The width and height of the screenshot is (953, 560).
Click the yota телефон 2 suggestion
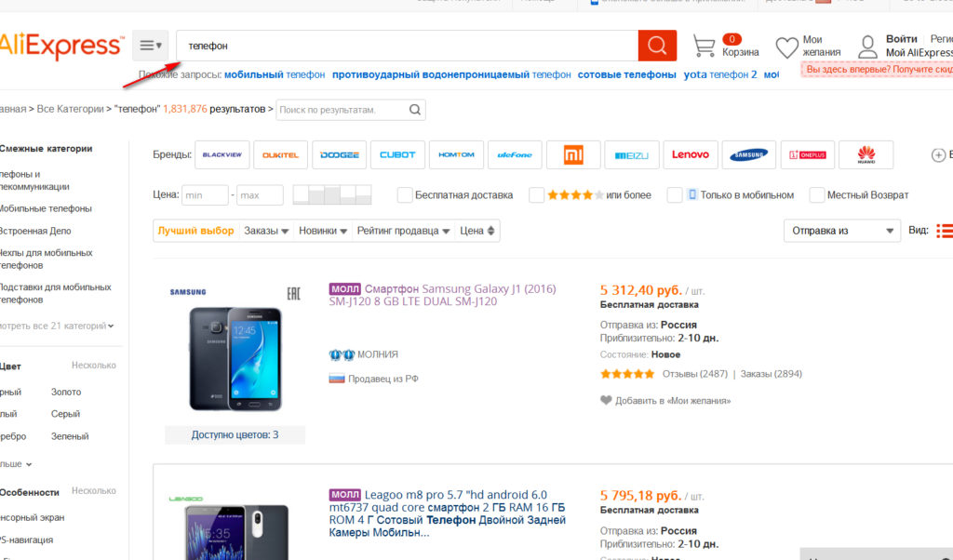[720, 74]
